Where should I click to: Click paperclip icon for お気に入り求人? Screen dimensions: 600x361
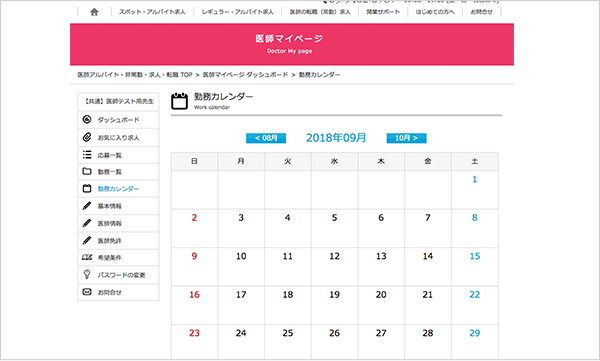point(87,137)
